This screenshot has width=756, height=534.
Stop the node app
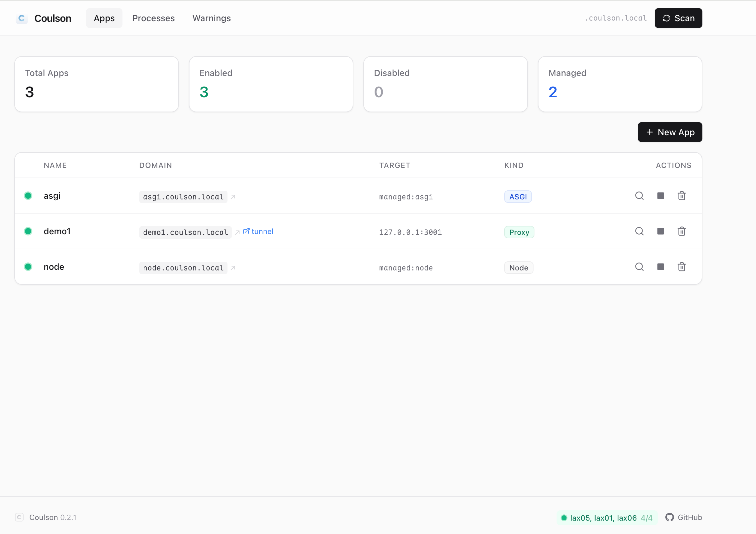[661, 267]
